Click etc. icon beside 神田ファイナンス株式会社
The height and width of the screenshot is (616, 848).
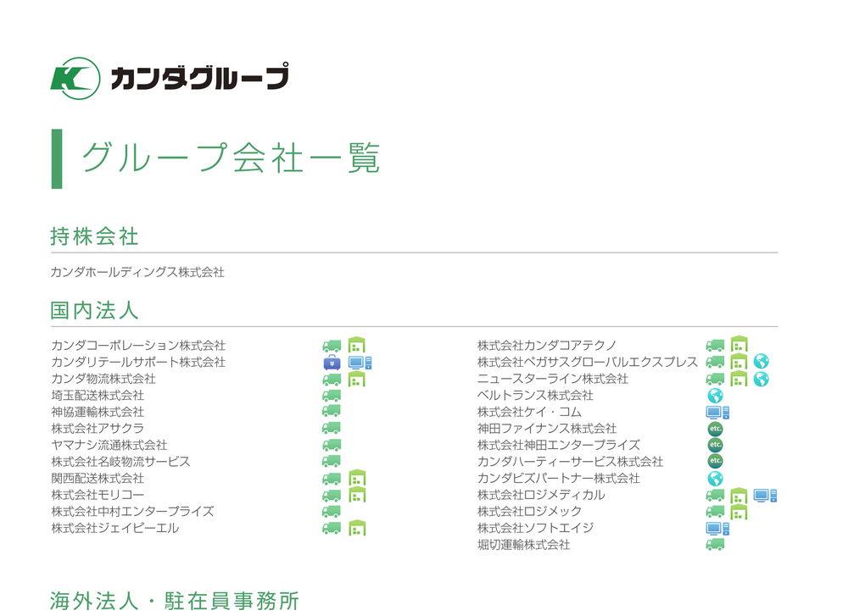point(716,429)
